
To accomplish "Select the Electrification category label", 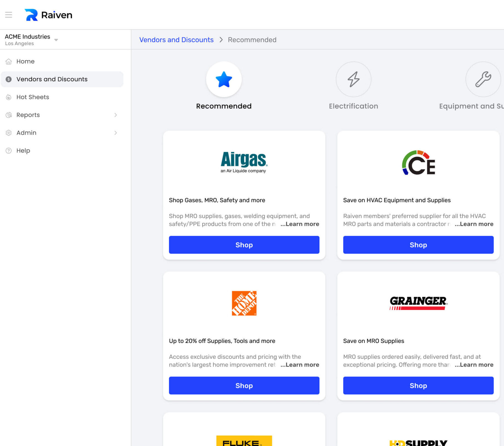I will click(x=354, y=106).
